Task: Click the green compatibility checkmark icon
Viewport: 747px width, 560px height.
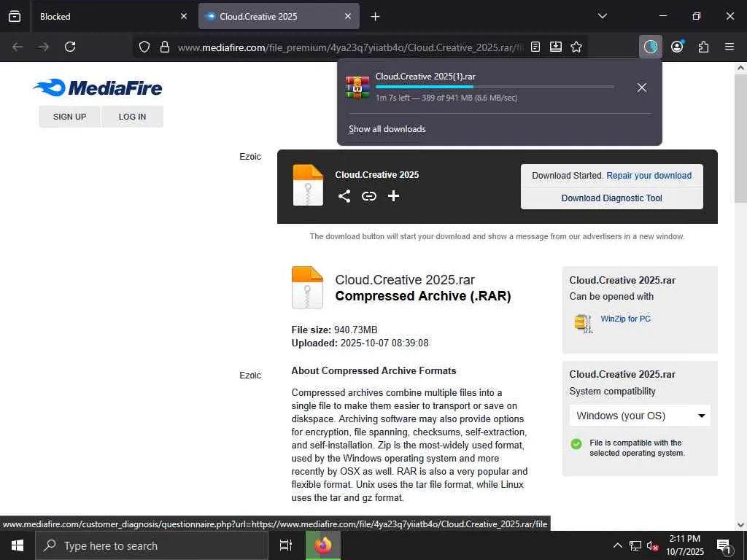Action: (x=576, y=444)
